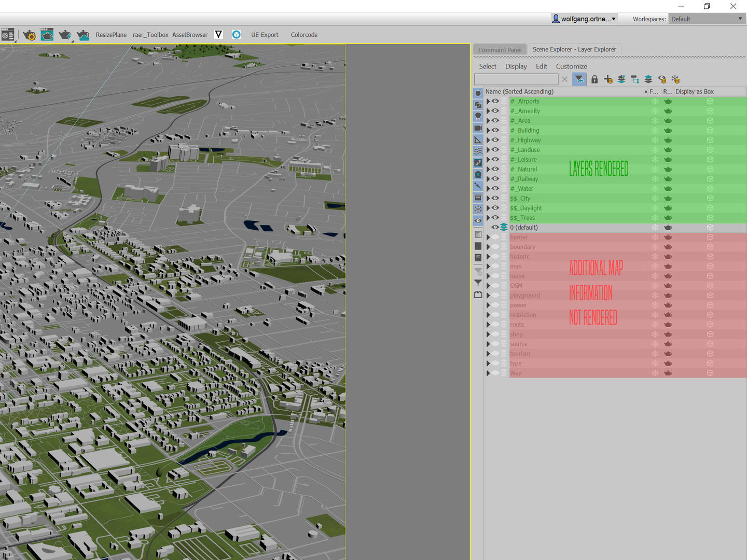Open the Workspaces Default dropdown

pos(707,19)
